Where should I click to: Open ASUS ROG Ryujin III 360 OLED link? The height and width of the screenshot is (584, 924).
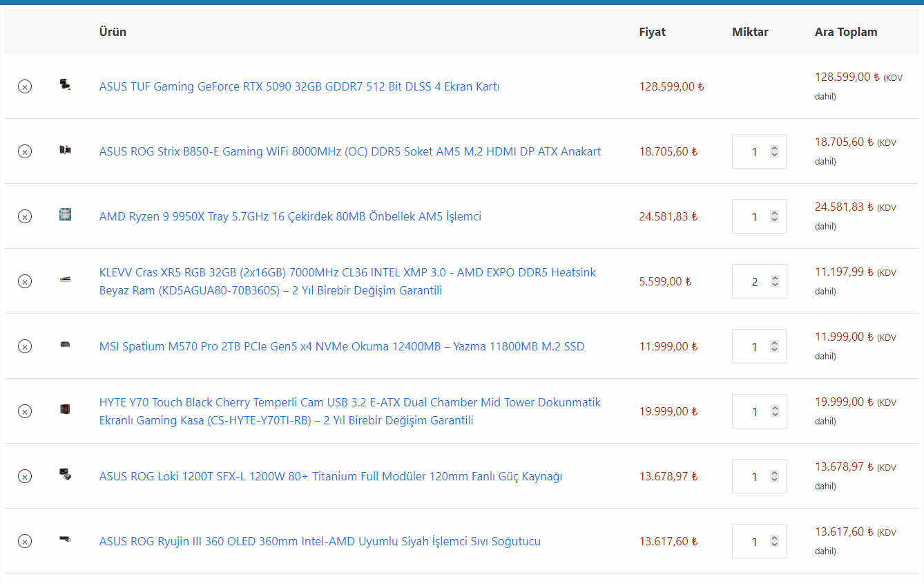click(x=320, y=541)
